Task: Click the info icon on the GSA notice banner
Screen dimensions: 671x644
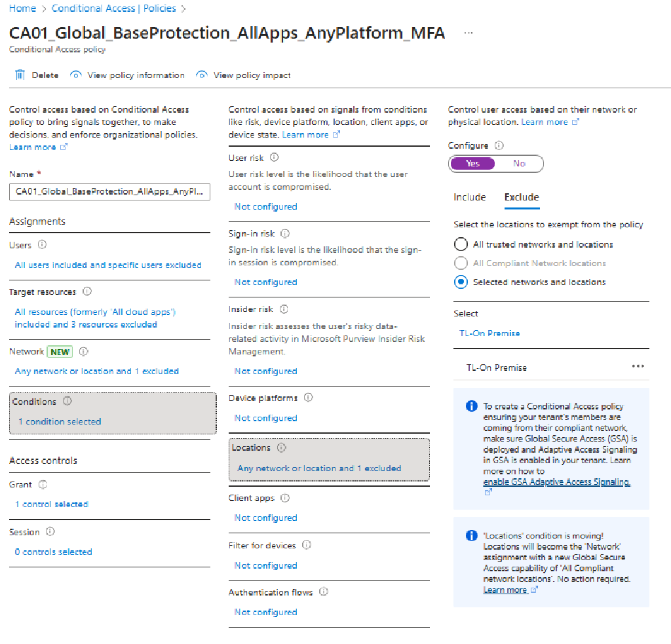Action: pos(470,406)
